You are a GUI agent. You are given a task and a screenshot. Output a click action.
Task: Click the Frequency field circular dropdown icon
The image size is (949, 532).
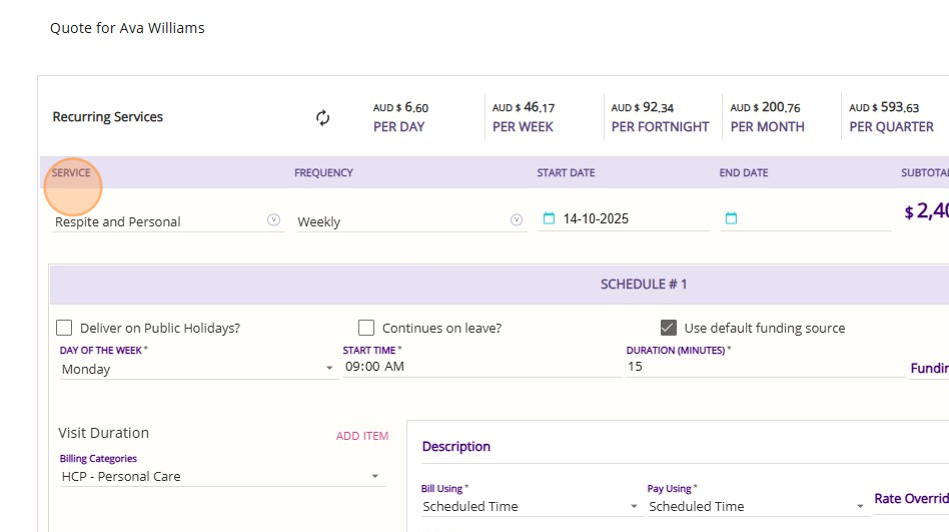[x=517, y=220]
